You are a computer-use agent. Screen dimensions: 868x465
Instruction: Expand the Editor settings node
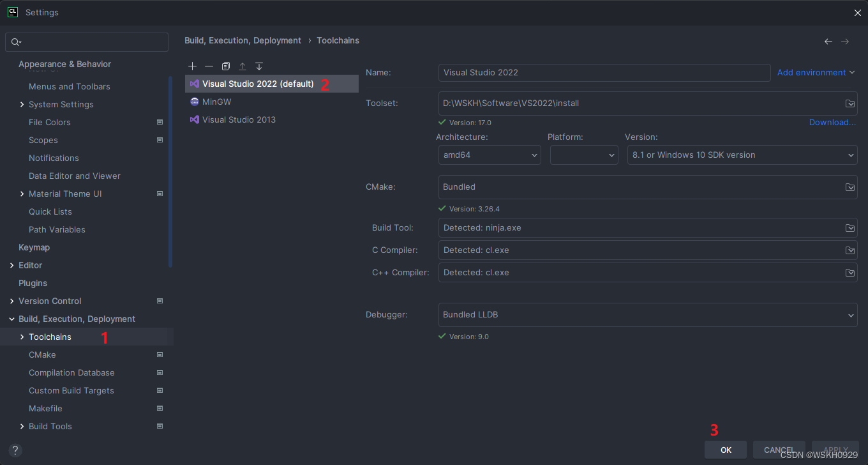point(12,265)
